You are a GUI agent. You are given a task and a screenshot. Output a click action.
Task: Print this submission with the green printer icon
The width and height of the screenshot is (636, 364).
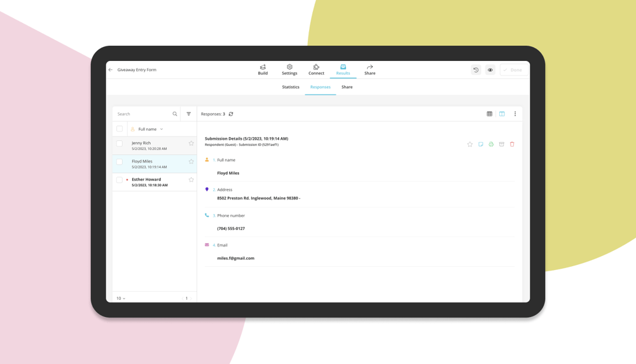491,144
